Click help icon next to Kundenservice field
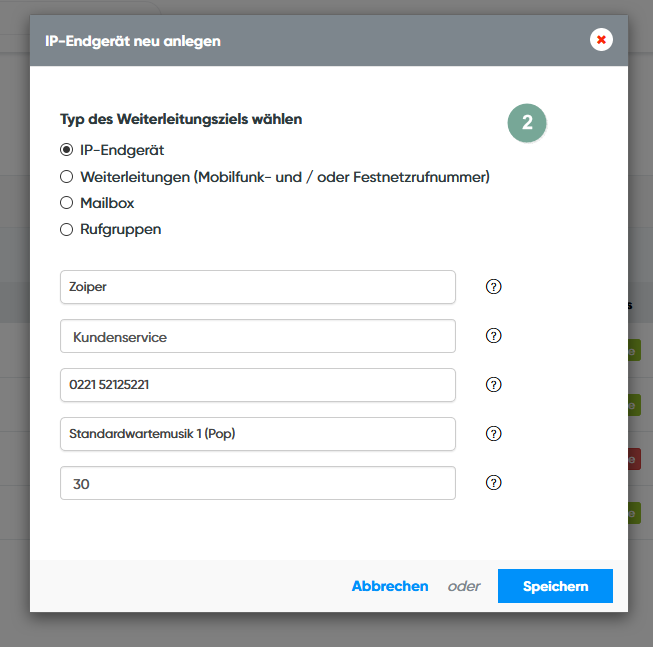Image resolution: width=653 pixels, height=647 pixels. (493, 336)
